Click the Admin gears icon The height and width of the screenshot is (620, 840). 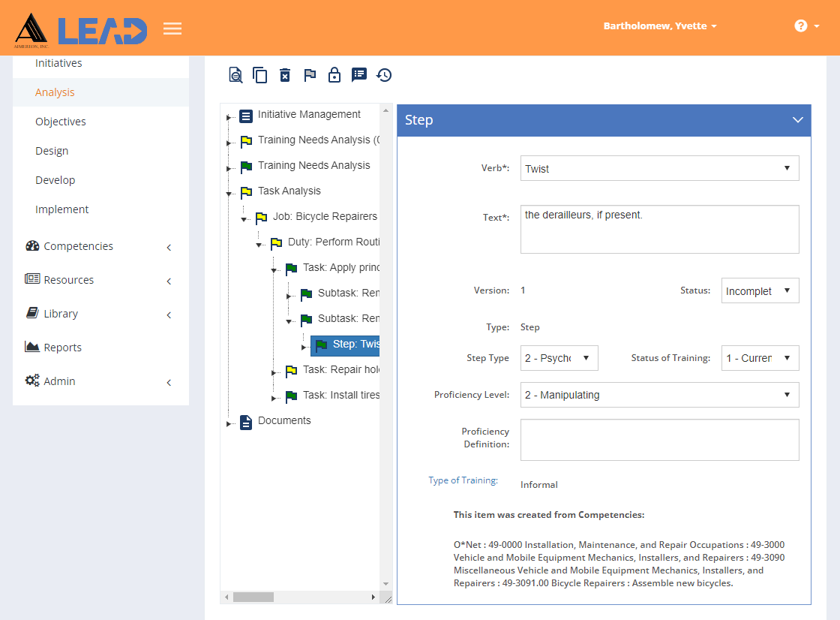[x=32, y=381]
